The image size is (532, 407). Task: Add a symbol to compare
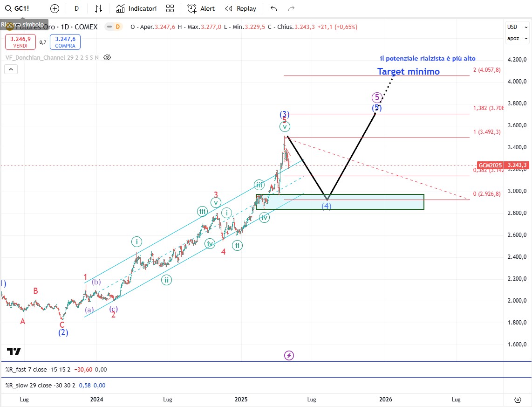(x=55, y=8)
